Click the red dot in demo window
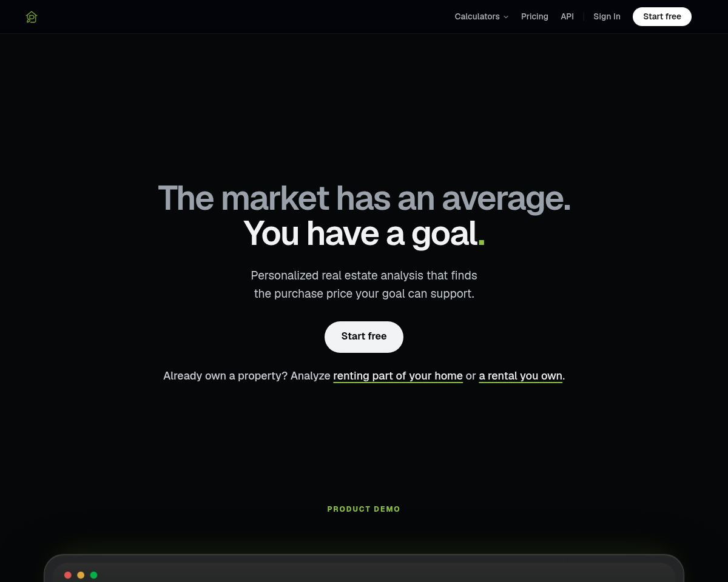The image size is (728, 582). (68, 575)
